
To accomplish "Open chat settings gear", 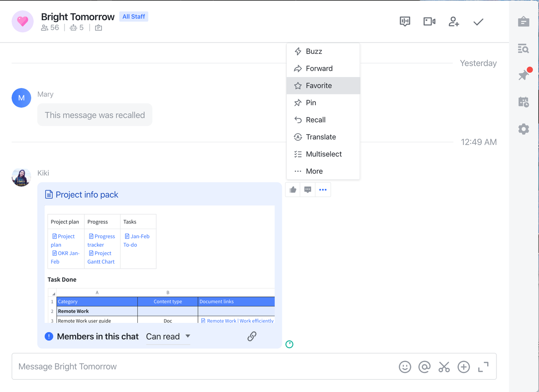I will [523, 129].
